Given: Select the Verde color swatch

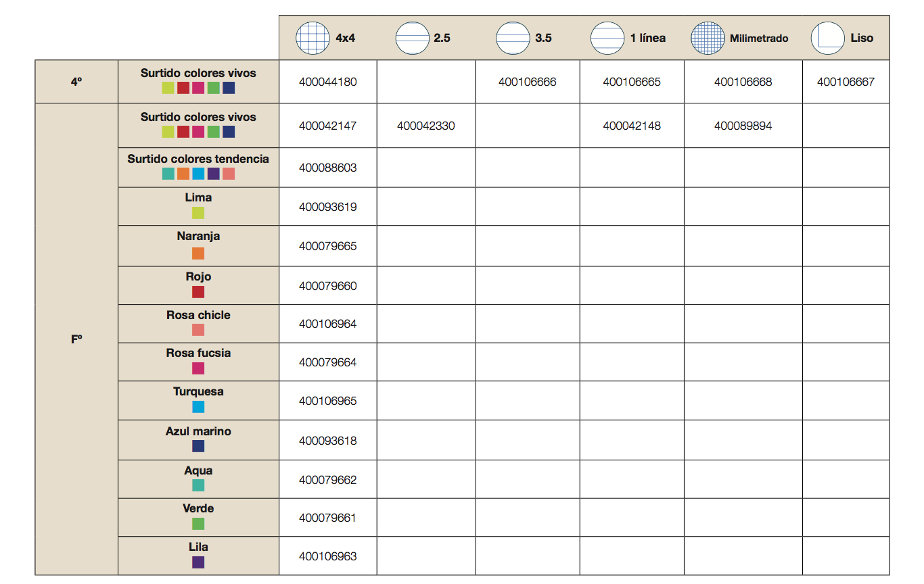Looking at the screenshot, I should coord(198,524).
